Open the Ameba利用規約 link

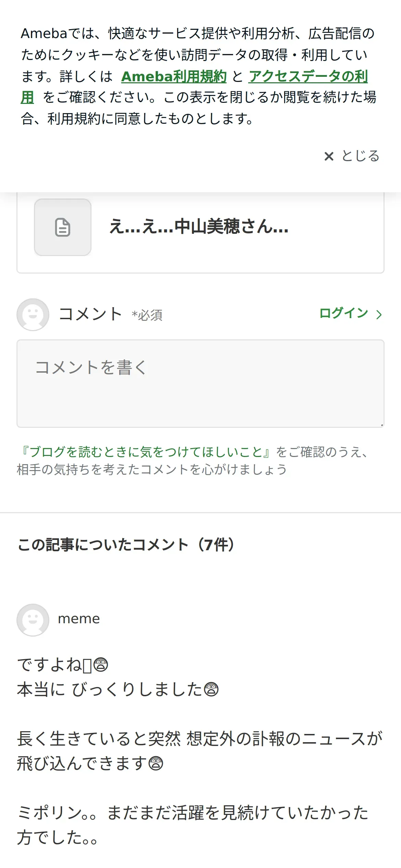(x=174, y=76)
